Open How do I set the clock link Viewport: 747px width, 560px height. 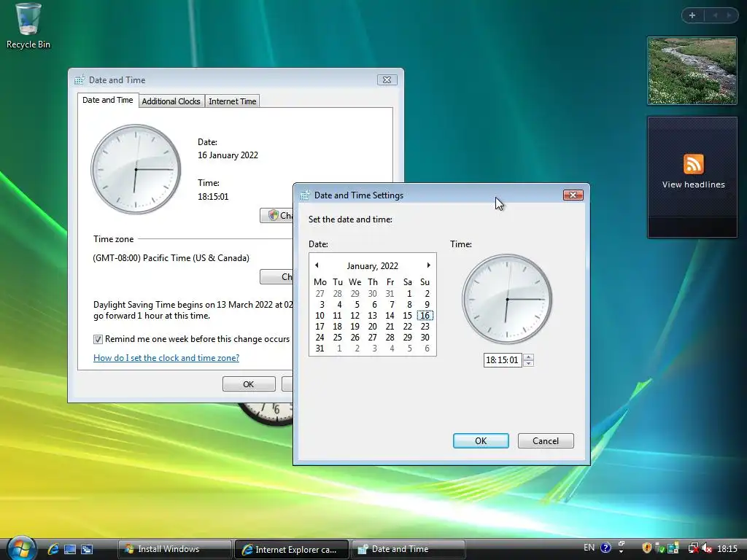[x=166, y=357]
